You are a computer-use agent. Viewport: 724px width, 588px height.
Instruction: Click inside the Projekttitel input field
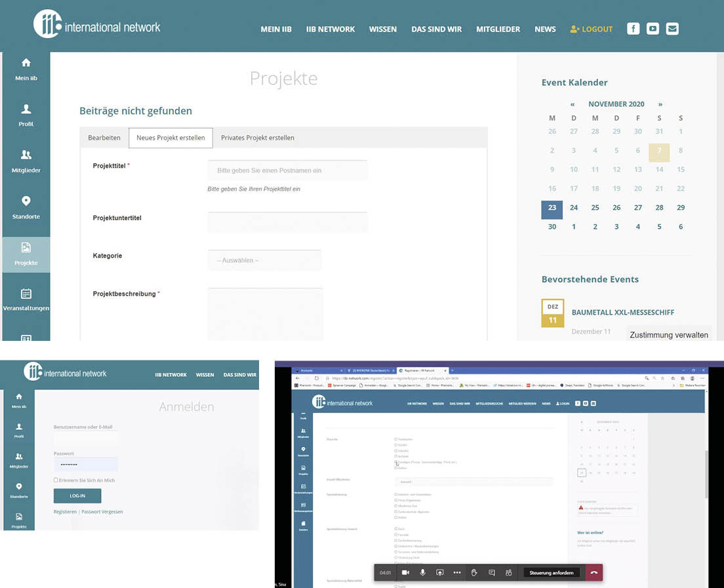coord(287,170)
